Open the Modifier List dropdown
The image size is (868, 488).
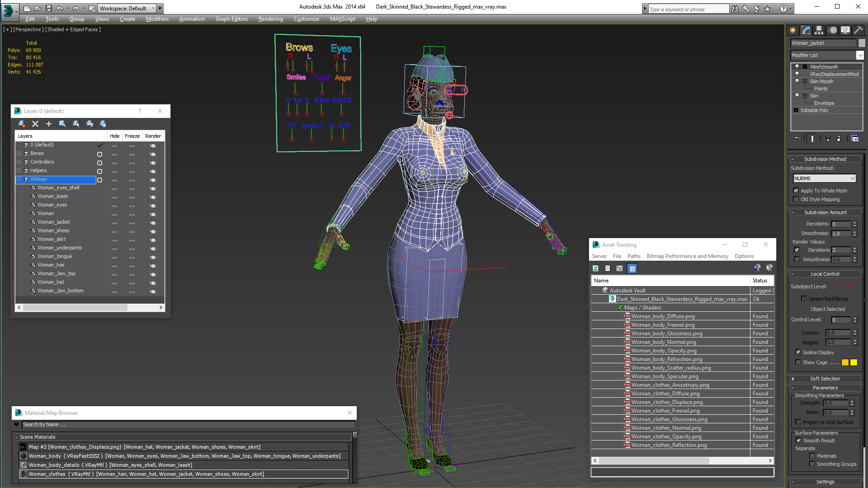(859, 55)
